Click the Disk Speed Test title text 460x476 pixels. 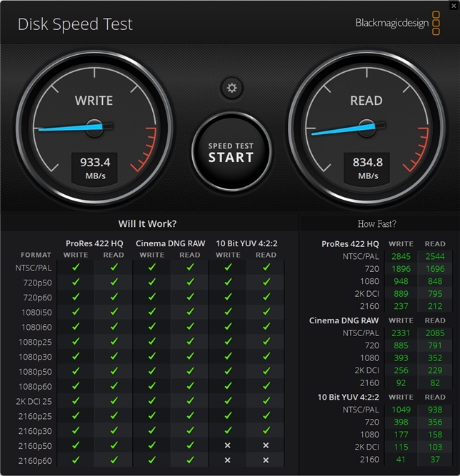point(75,24)
